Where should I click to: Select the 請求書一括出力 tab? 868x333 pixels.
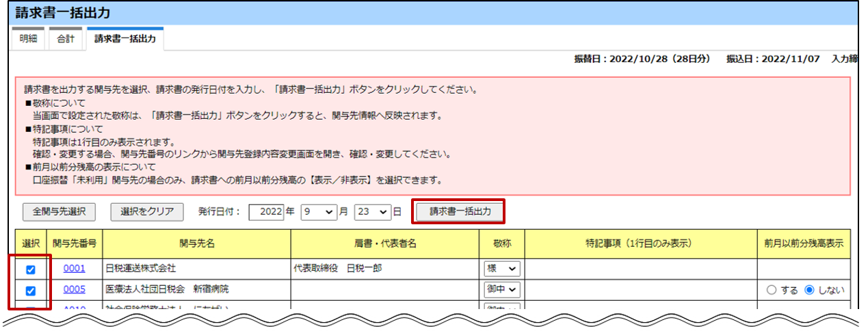[x=124, y=39]
